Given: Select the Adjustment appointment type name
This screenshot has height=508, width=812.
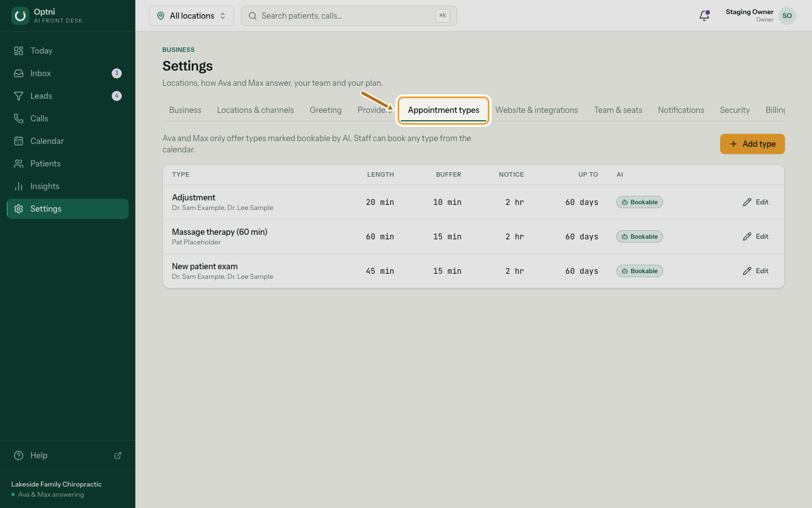Looking at the screenshot, I should (193, 198).
